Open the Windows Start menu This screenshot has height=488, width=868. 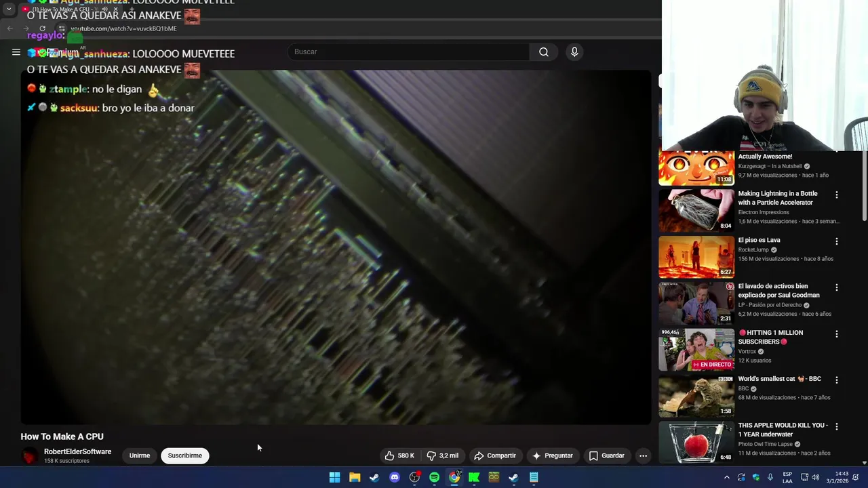point(334,477)
